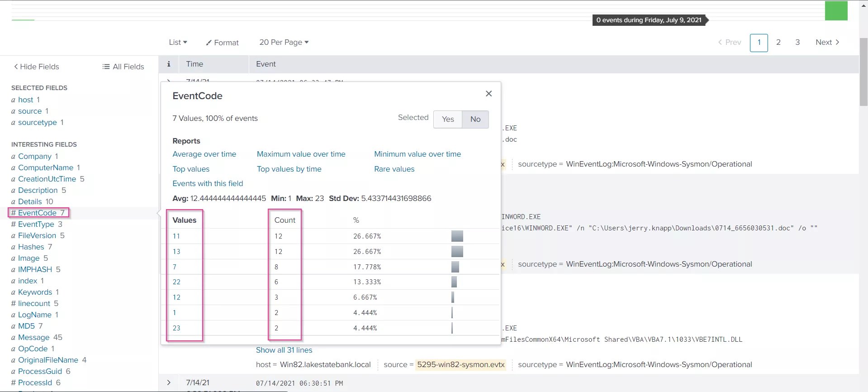Open the ComputerName field details
This screenshot has height=392, width=868.
coord(46,167)
